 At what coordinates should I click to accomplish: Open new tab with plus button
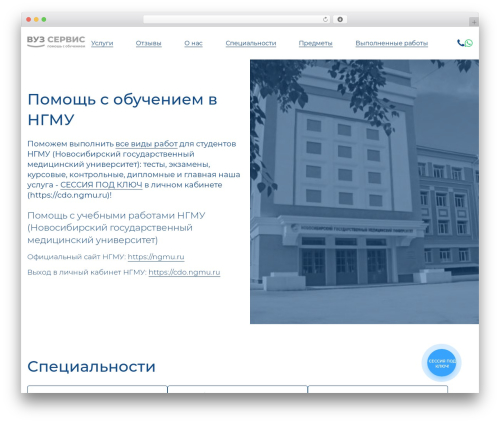474,22
